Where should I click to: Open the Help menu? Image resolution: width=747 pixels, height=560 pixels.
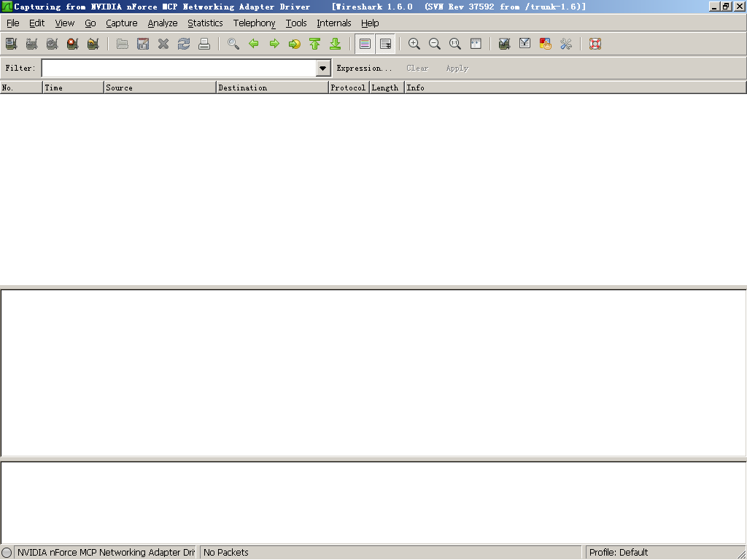pos(370,23)
